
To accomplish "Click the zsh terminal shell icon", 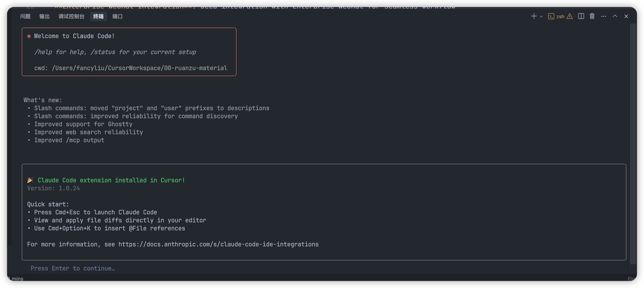I will coord(551,16).
